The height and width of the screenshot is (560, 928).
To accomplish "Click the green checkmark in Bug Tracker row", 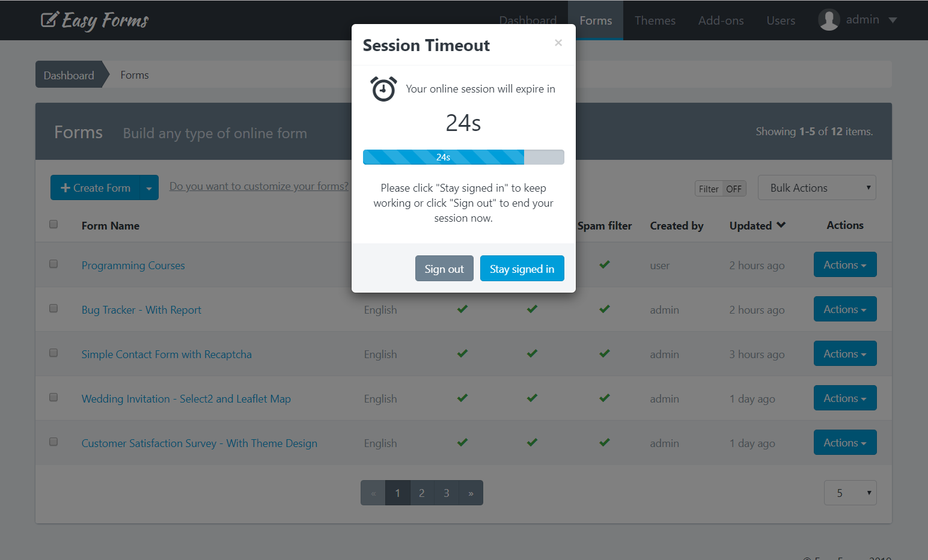I will (462, 309).
